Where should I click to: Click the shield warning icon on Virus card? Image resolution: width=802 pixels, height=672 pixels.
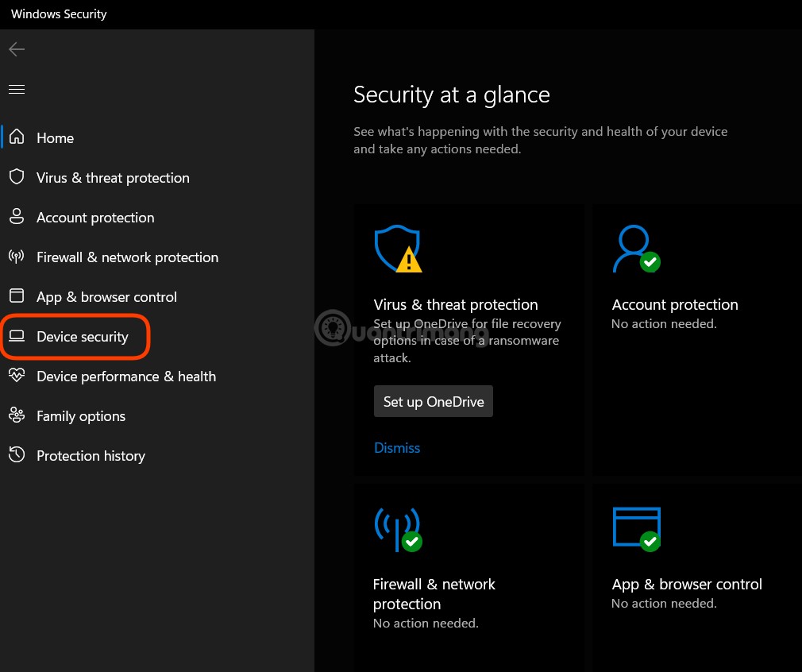398,249
